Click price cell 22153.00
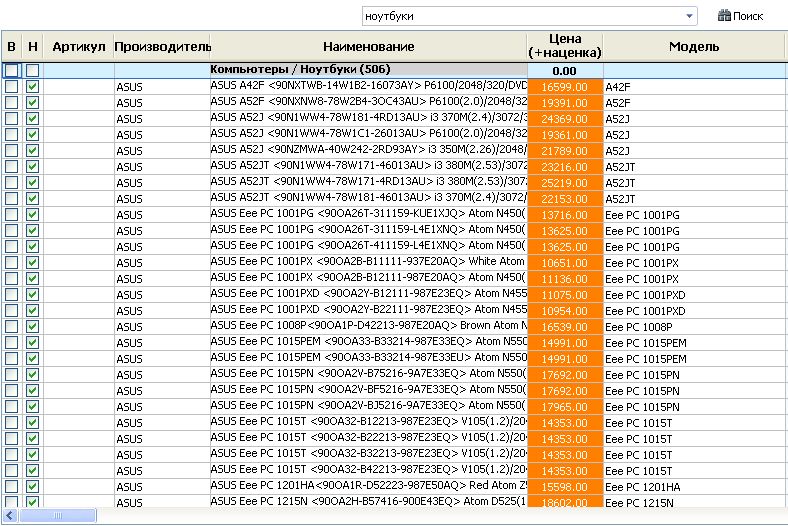788x526 pixels. [565, 199]
